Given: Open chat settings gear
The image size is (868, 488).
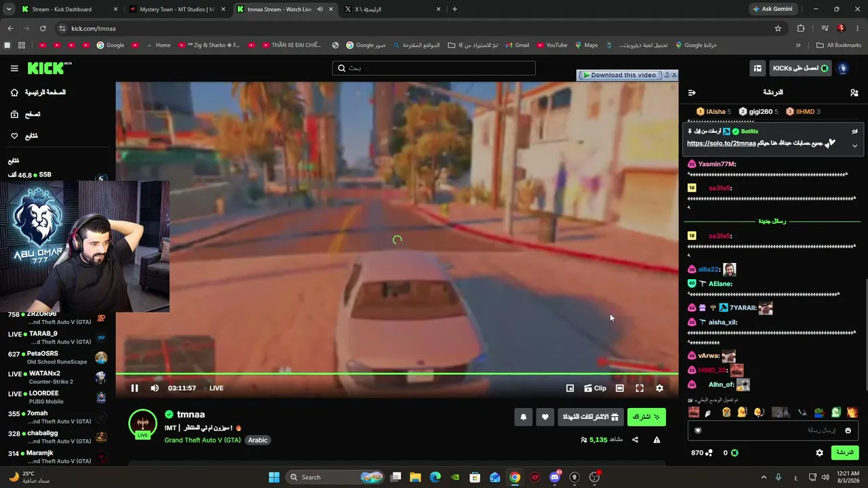Looking at the screenshot, I should [819, 453].
